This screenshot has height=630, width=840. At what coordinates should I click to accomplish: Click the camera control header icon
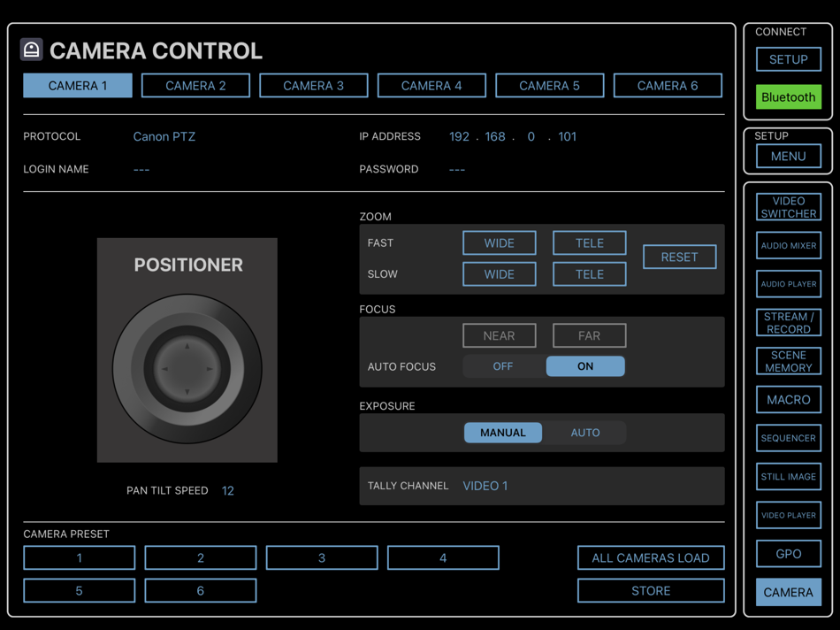coord(32,50)
